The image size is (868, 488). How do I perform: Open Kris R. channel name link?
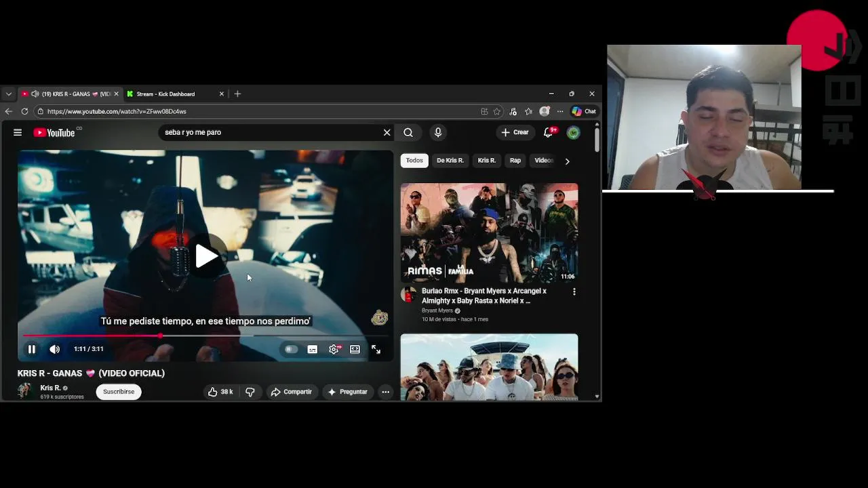[50, 388]
